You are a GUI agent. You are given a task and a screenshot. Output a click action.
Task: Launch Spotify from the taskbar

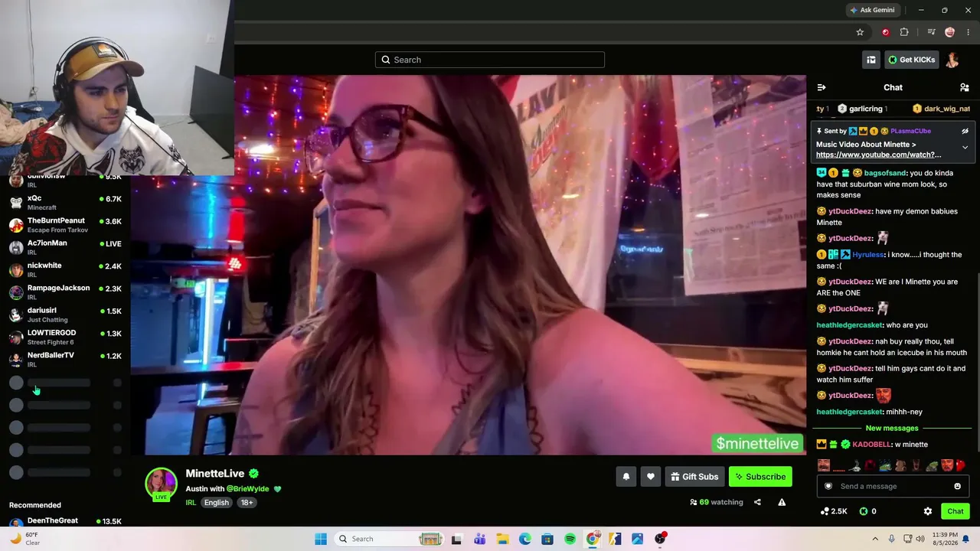pos(570,539)
